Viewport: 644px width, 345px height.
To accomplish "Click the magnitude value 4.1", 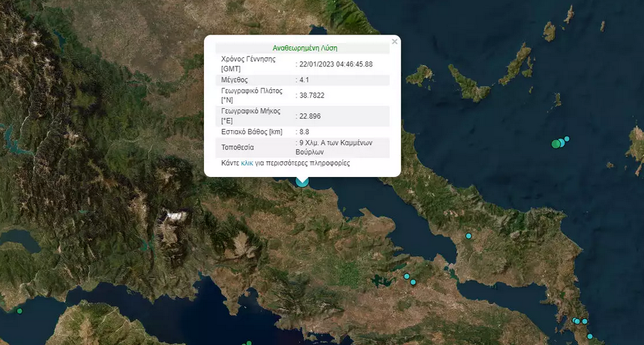I will point(304,79).
